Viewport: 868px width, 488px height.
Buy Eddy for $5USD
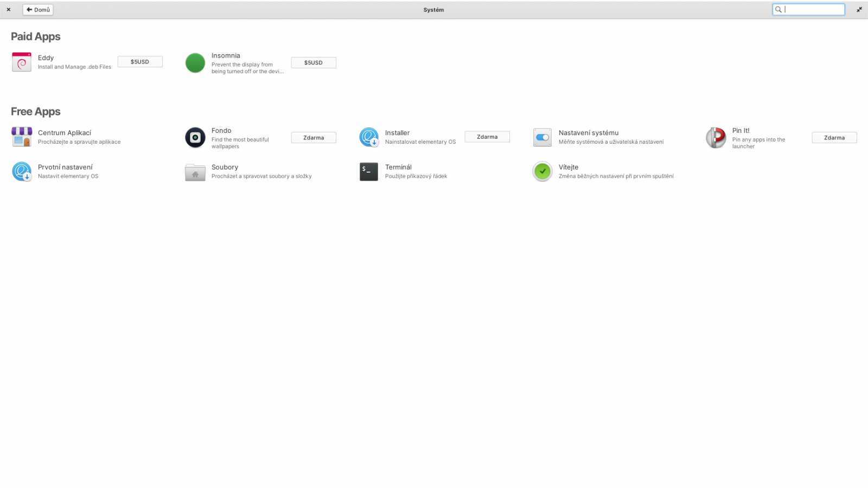[x=140, y=62]
